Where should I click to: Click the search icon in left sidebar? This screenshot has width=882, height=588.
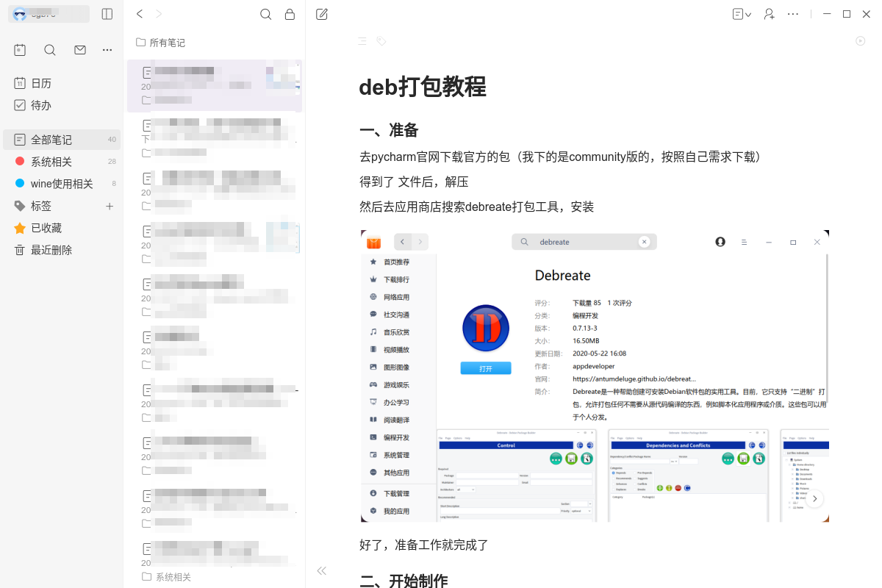tap(50, 50)
